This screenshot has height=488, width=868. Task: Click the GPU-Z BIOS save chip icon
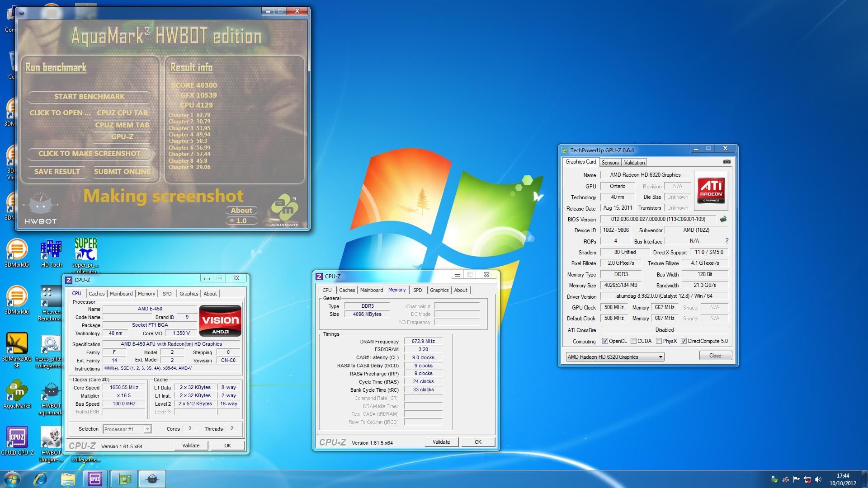(x=723, y=219)
